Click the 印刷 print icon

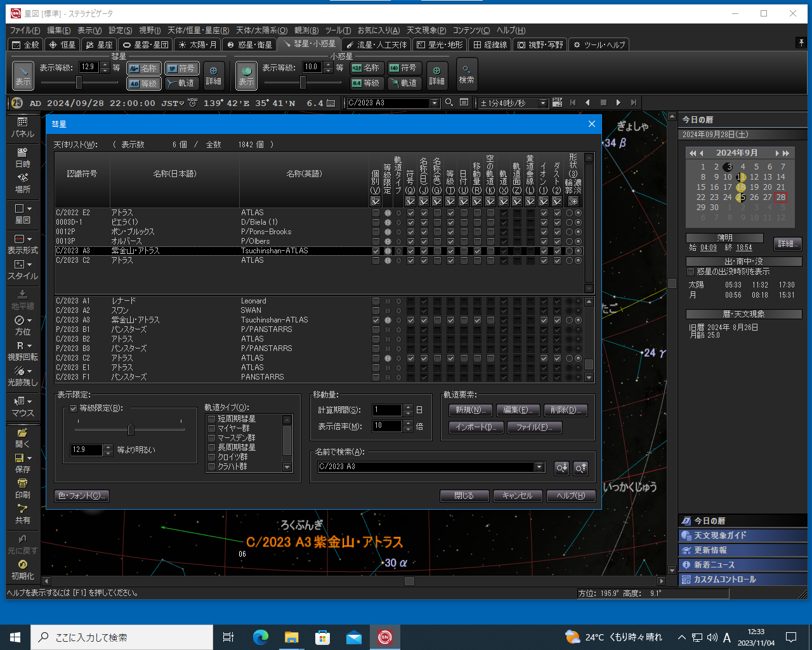[x=22, y=488]
